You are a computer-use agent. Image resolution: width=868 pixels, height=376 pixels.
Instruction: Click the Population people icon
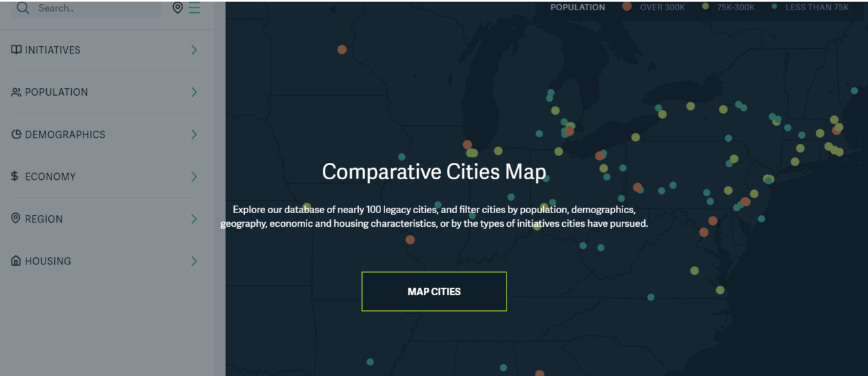click(16, 92)
